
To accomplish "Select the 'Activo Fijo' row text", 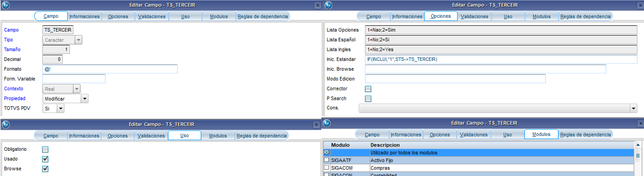I will [x=383, y=160].
